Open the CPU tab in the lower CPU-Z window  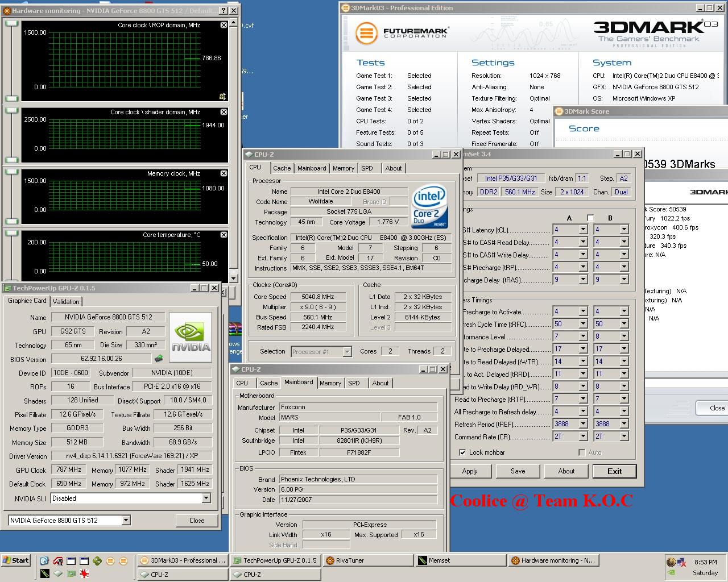pyautogui.click(x=242, y=383)
